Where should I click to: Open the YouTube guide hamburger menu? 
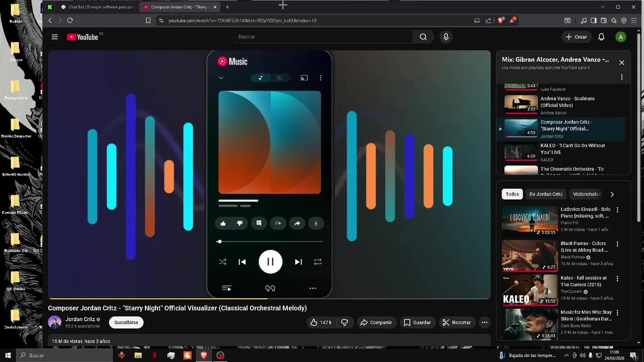pyautogui.click(x=54, y=37)
